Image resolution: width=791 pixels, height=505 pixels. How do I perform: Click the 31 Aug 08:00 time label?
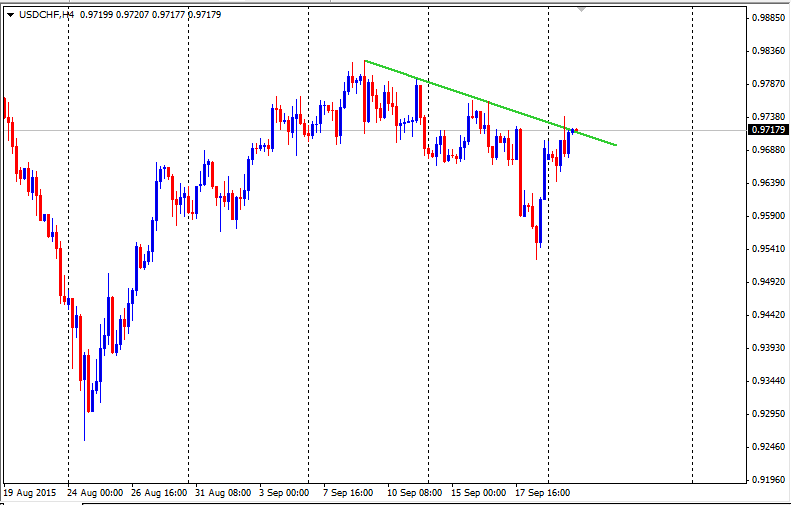(222, 492)
